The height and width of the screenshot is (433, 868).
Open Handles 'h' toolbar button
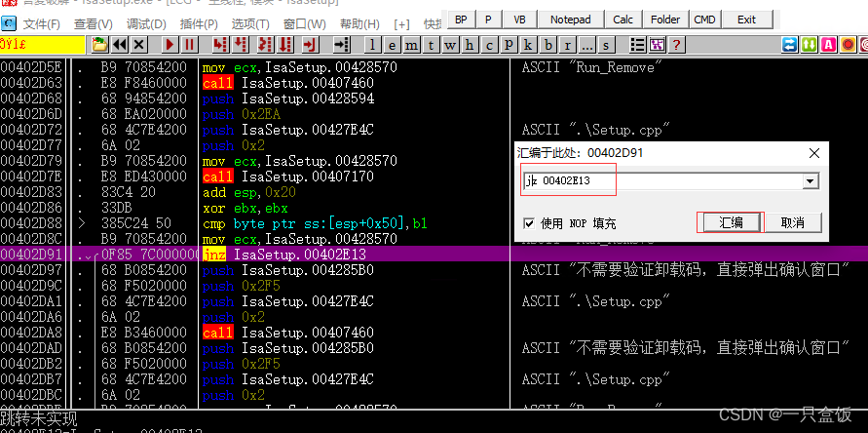[470, 45]
